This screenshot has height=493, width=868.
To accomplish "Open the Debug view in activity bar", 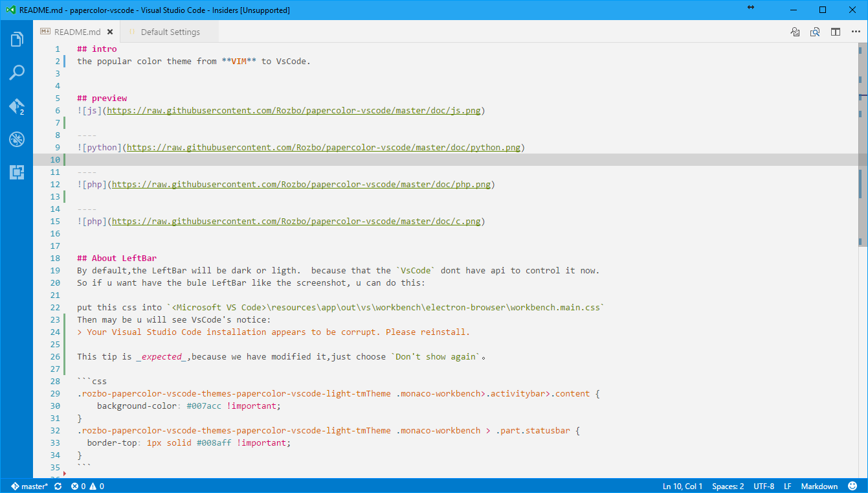I will click(17, 139).
